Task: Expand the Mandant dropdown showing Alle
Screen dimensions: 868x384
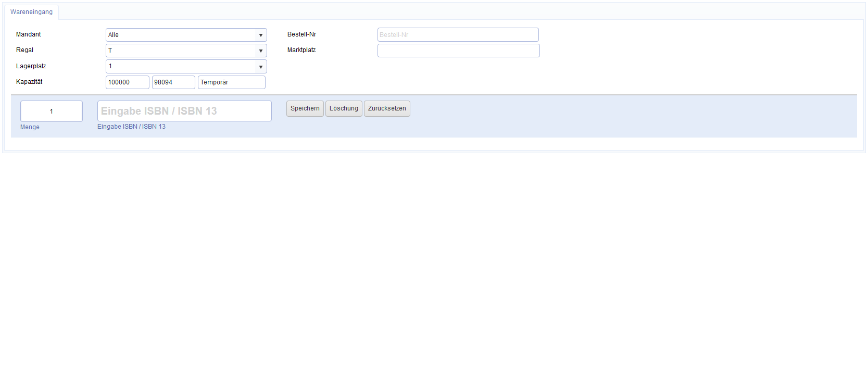Action: pyautogui.click(x=186, y=35)
